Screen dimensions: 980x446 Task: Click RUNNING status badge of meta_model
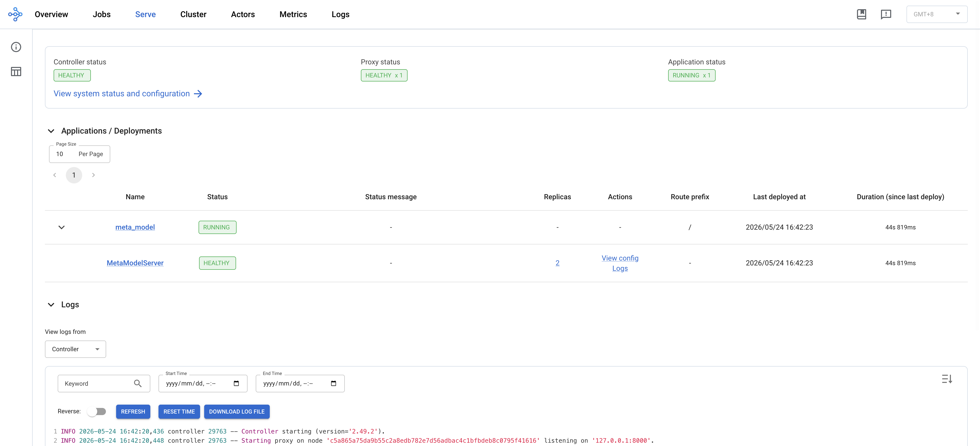217,227
